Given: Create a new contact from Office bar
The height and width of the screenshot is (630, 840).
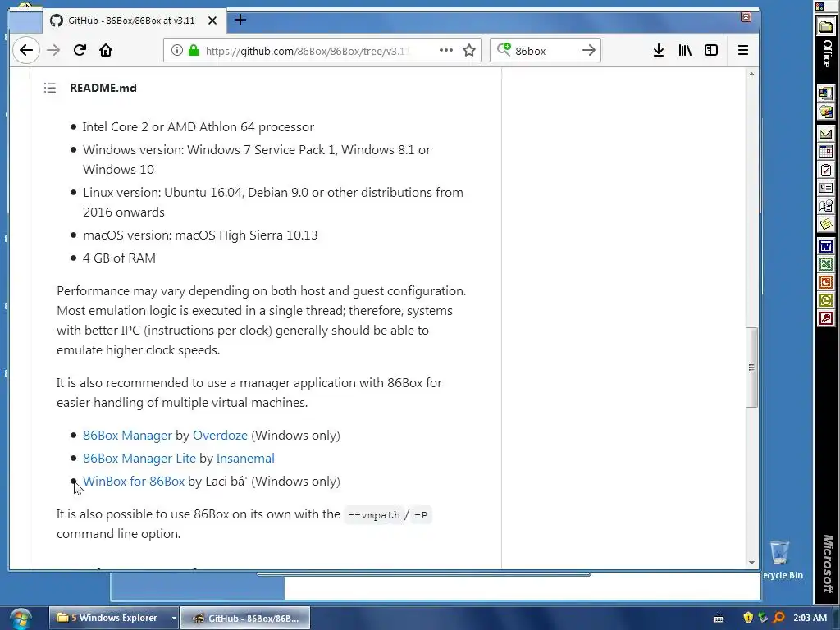Looking at the screenshot, I should coord(825,188).
